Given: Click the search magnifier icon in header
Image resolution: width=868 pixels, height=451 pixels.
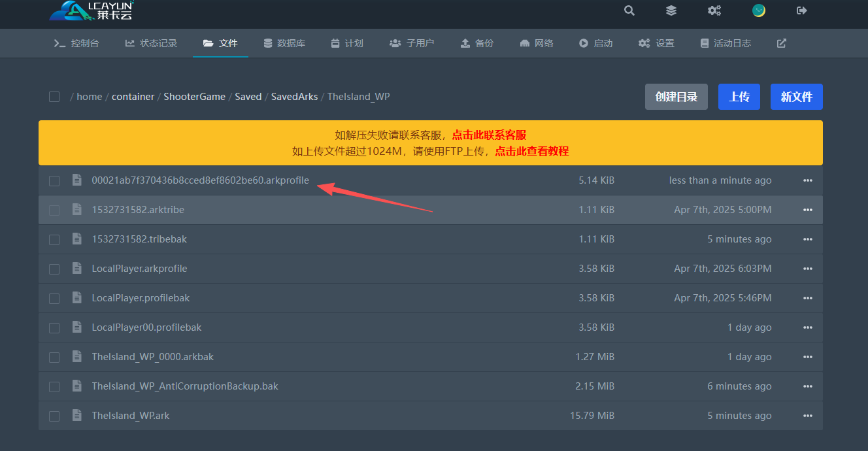Looking at the screenshot, I should [629, 10].
